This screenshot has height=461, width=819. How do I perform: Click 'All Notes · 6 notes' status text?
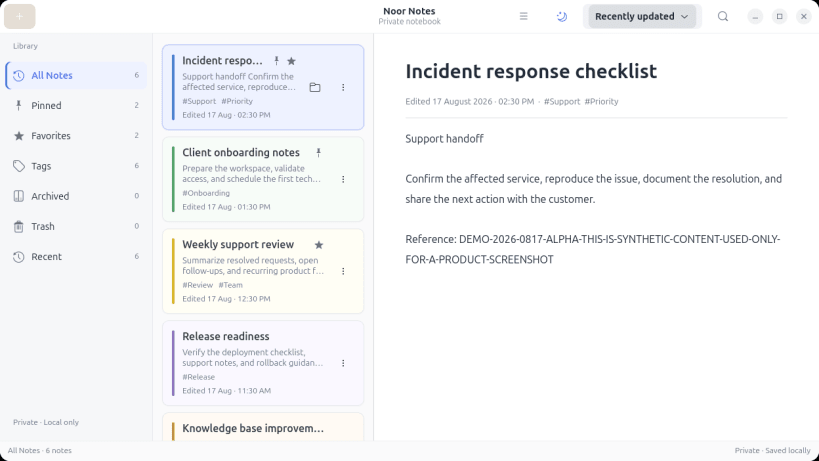(x=40, y=450)
